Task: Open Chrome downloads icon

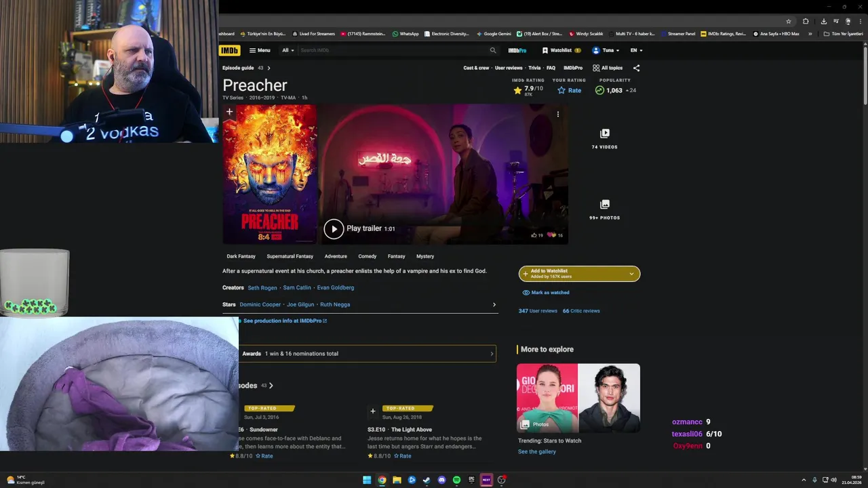Action: 823,21
